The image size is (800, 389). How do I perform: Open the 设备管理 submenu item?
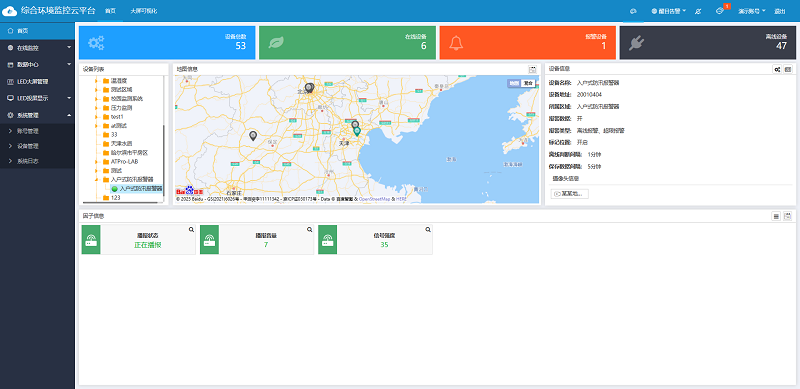37,146
